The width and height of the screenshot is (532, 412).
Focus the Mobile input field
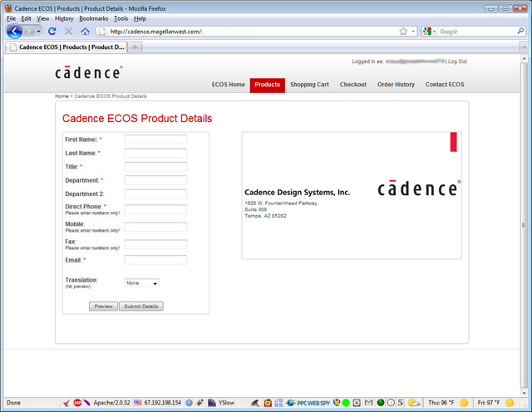pyautogui.click(x=155, y=227)
